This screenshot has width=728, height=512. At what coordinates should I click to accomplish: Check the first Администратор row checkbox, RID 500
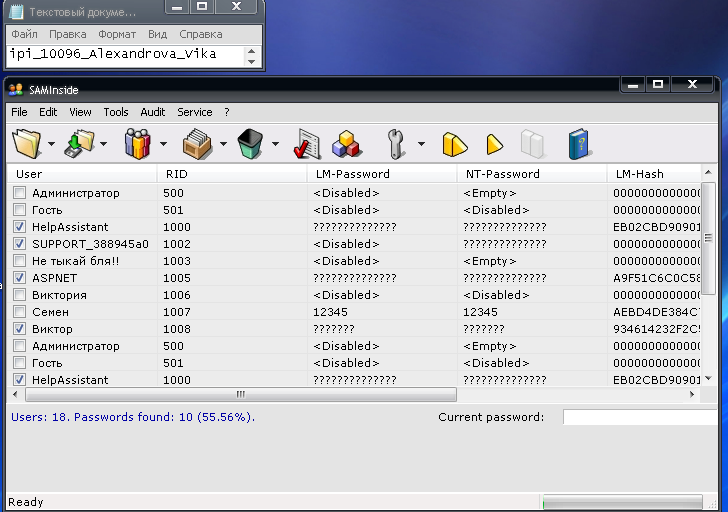(20, 193)
